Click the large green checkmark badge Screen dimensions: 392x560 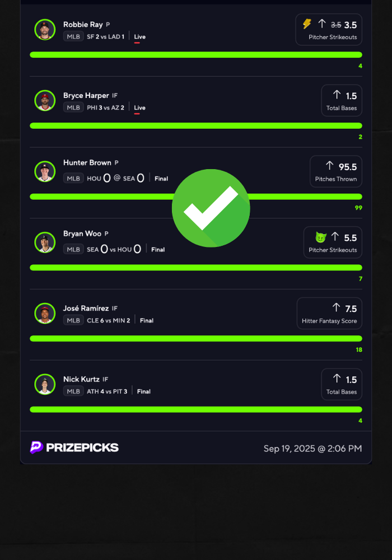211,208
